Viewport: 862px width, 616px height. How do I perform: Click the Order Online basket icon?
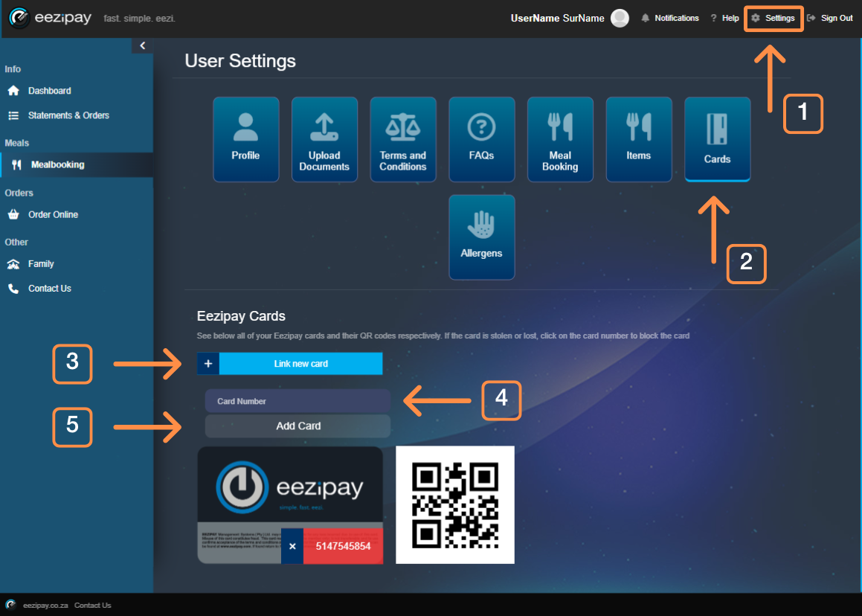(x=13, y=214)
